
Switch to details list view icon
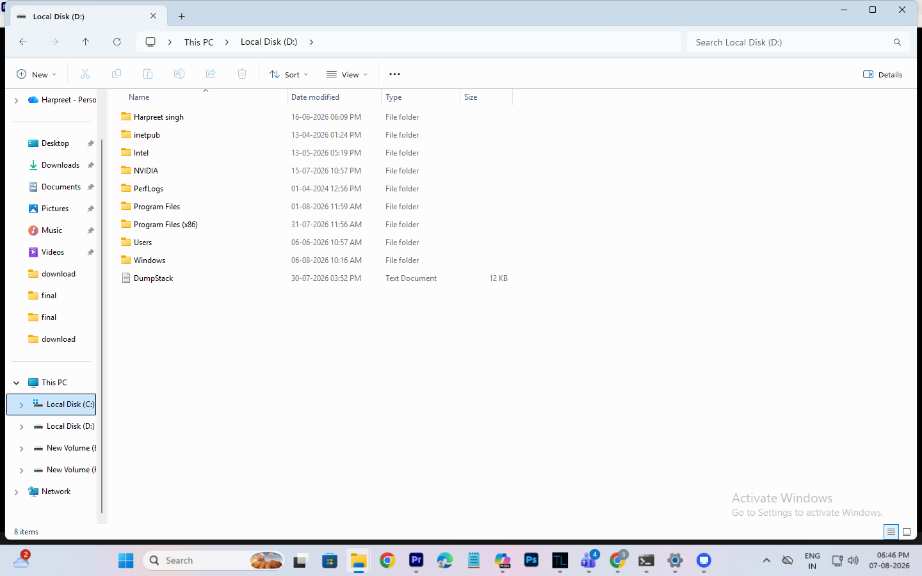[x=891, y=532]
